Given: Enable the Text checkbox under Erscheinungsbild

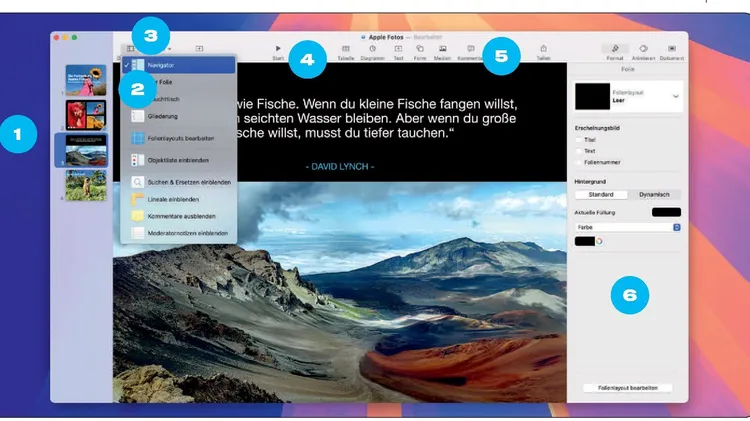Looking at the screenshot, I should 579,151.
